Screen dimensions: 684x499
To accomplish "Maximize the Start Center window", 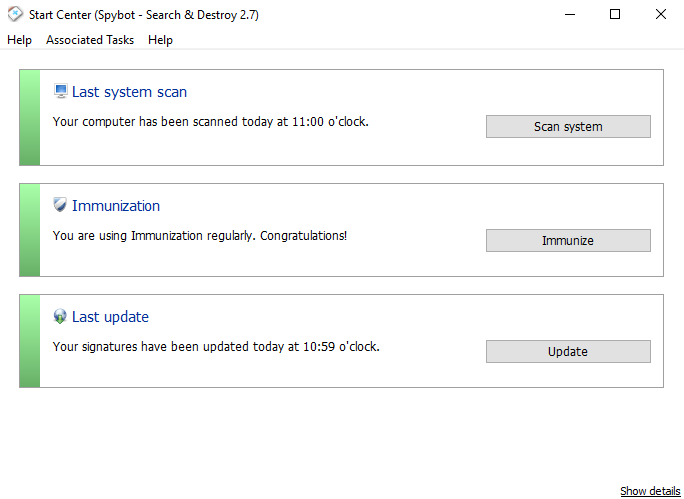I will click(615, 14).
